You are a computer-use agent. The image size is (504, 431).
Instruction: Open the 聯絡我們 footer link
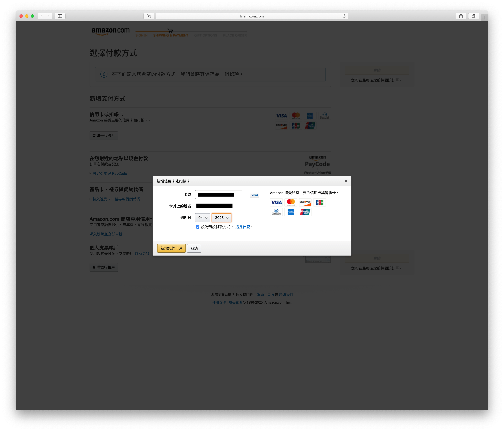coord(286,294)
